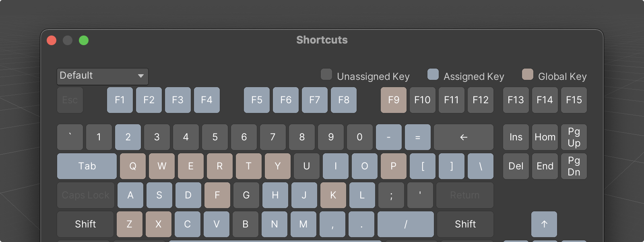Click the Assigned Key legend swatch
The width and height of the screenshot is (644, 242).
pyautogui.click(x=433, y=75)
